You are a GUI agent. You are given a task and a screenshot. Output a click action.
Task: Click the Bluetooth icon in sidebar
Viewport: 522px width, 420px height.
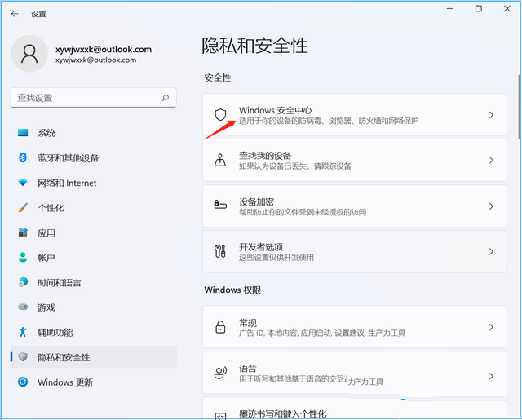[23, 157]
